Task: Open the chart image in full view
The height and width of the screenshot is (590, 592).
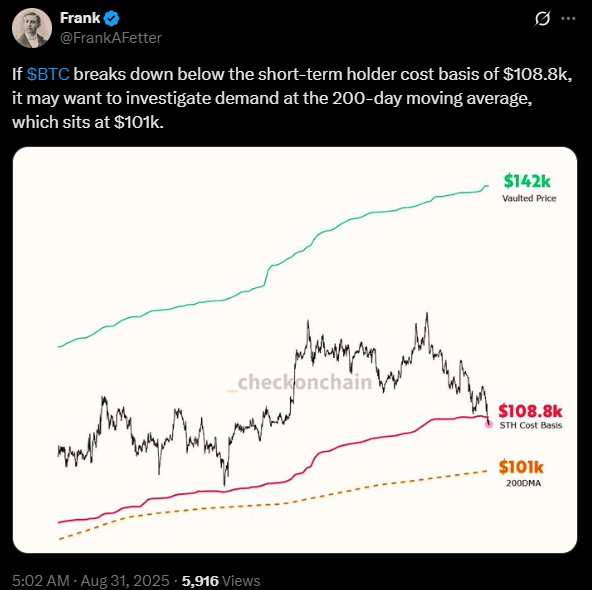Action: (x=295, y=350)
